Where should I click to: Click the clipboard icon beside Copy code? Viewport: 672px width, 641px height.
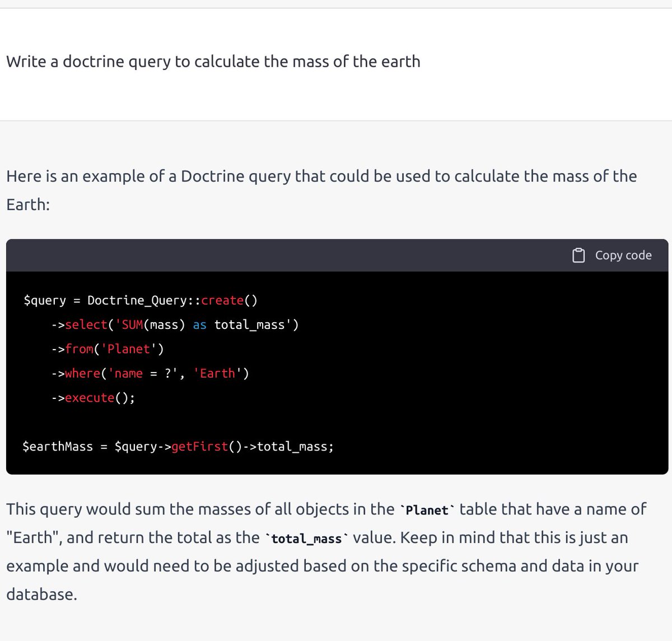pos(578,256)
